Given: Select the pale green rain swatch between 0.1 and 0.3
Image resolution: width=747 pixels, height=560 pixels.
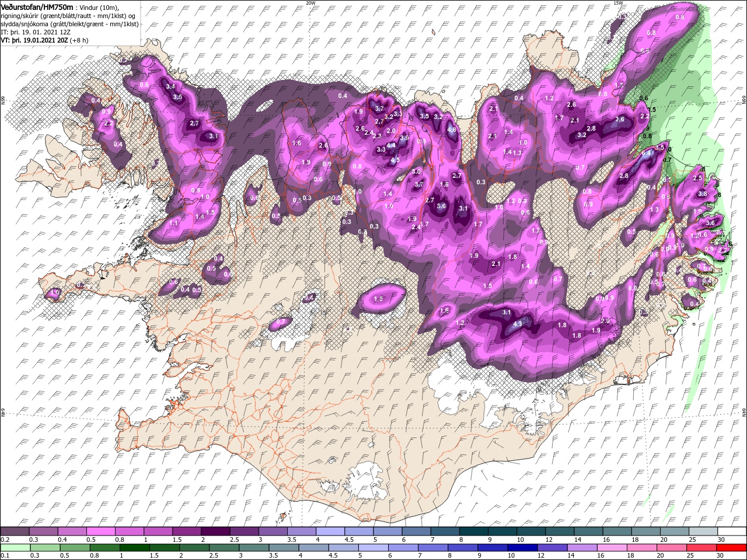Looking at the screenshot, I should pos(16,548).
